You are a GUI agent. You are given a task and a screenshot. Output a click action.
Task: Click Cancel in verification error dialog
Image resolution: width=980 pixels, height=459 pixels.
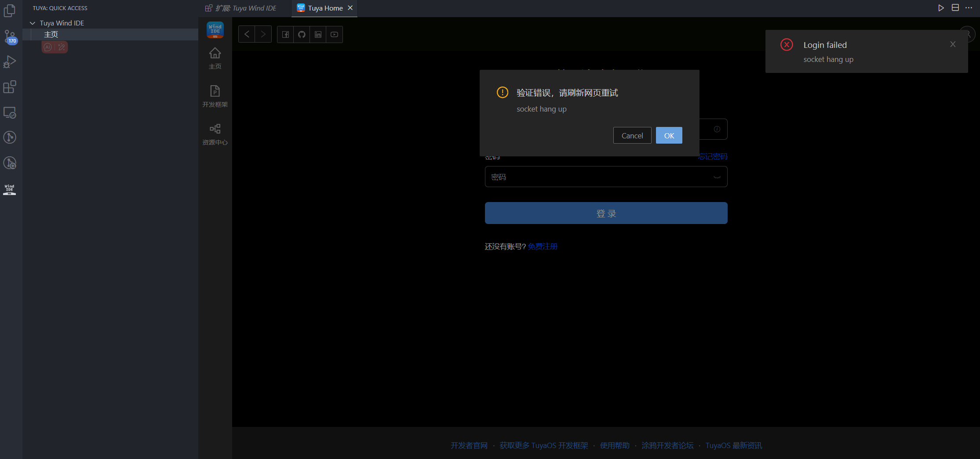(632, 135)
